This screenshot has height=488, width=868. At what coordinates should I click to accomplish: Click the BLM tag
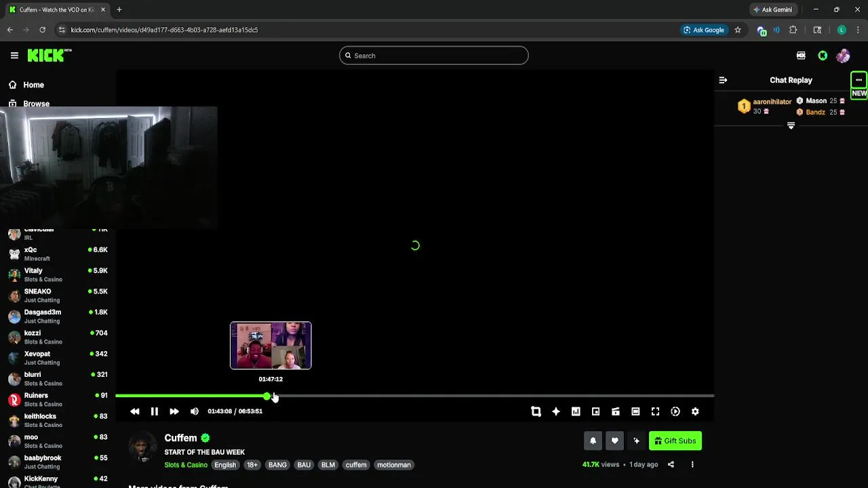coord(328,465)
